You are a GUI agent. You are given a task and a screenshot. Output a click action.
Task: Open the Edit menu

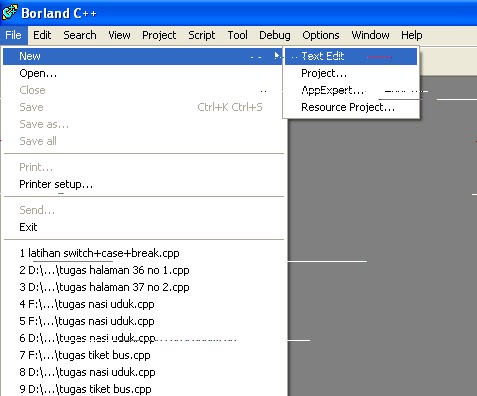click(42, 35)
